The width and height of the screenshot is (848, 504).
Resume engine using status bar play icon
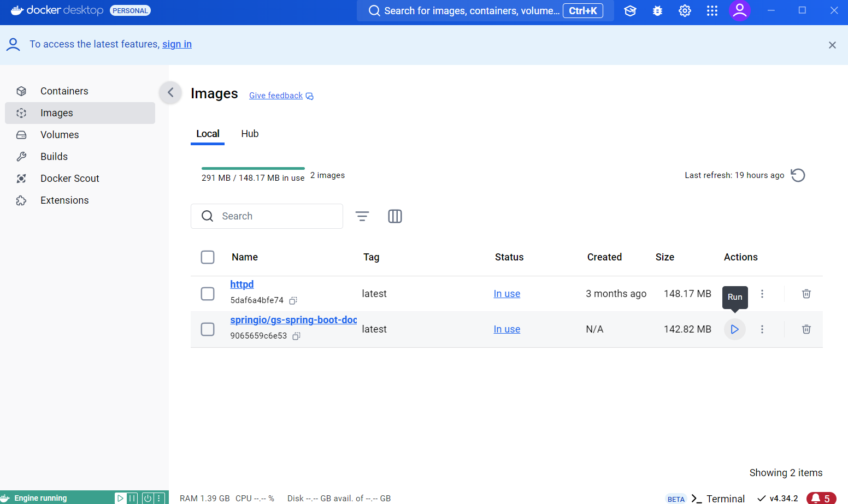tap(120, 498)
